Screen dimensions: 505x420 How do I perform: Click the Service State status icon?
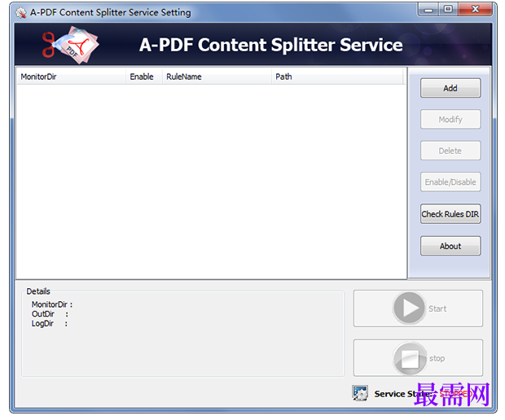pos(360,393)
